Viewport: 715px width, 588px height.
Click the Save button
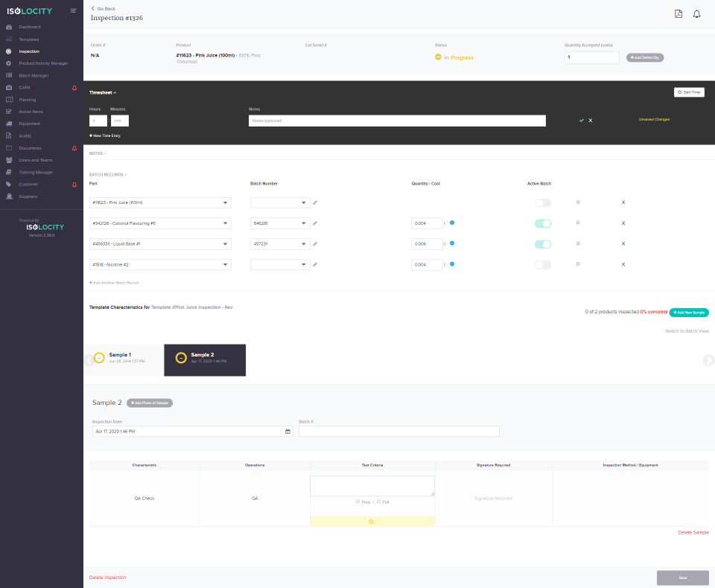[x=683, y=578]
